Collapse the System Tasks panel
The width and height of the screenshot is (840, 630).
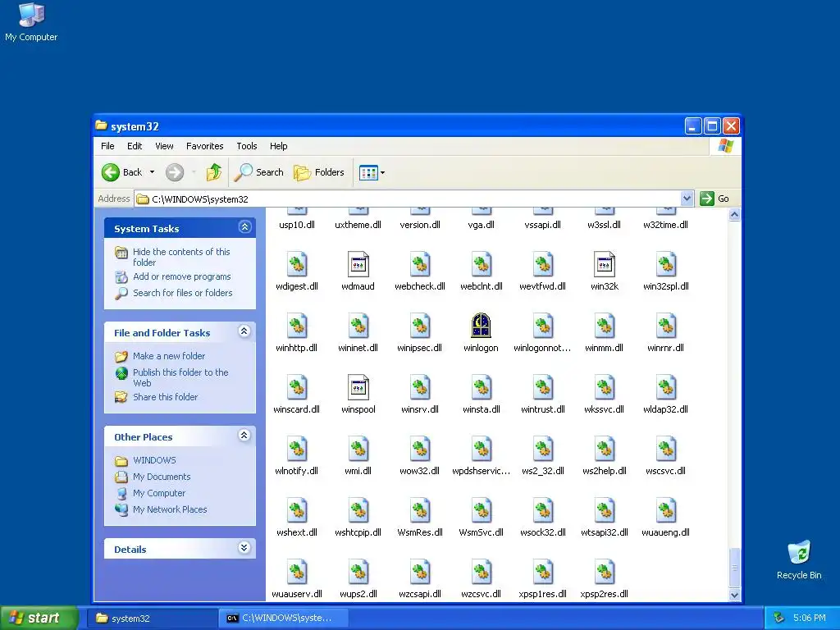point(244,227)
